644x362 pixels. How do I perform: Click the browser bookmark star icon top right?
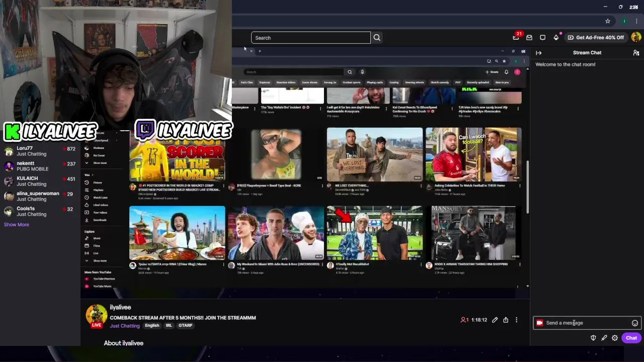tap(608, 21)
